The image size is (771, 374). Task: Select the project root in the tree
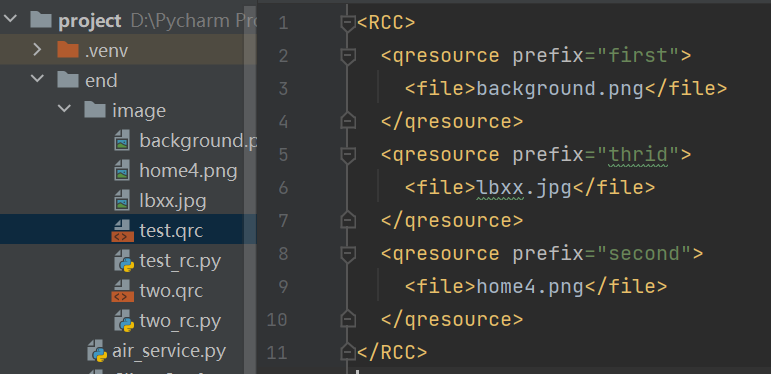[90, 21]
